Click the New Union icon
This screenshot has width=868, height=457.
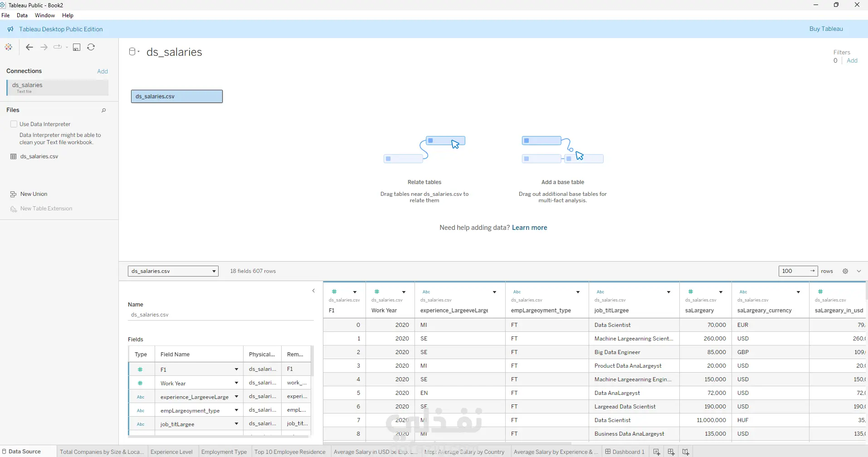pos(14,194)
